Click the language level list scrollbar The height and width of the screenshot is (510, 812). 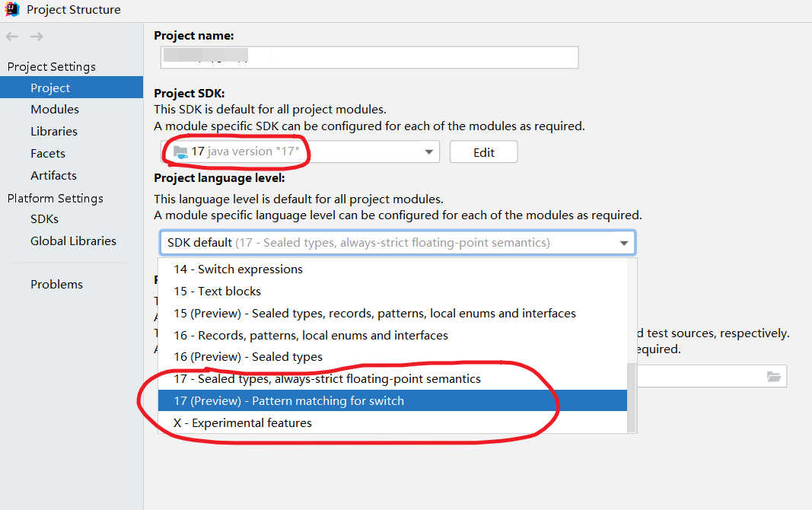click(632, 397)
